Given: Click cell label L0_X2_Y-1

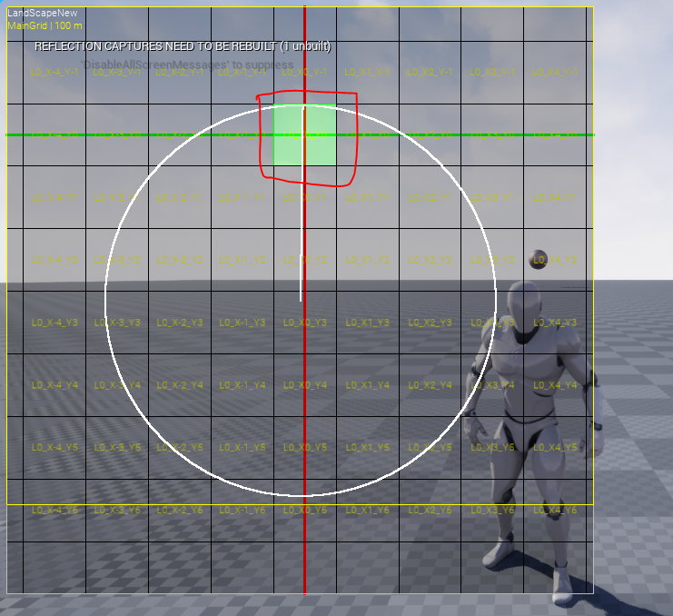Looking at the screenshot, I should pos(431,72).
